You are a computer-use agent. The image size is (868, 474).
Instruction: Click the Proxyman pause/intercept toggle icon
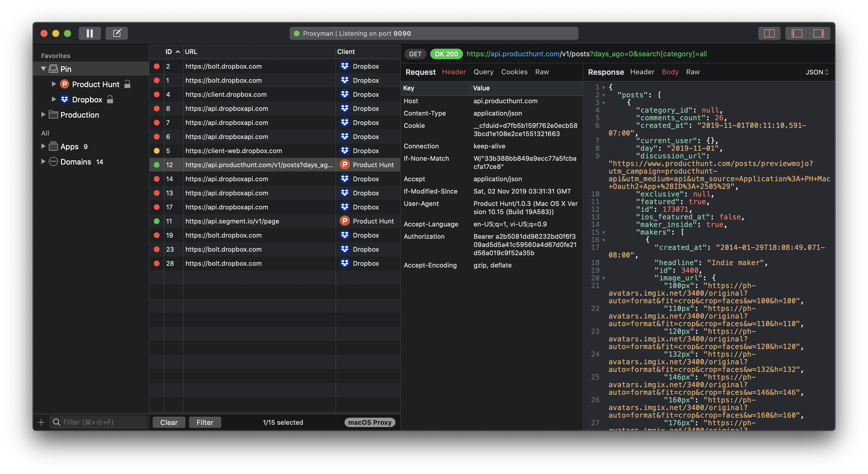[90, 33]
